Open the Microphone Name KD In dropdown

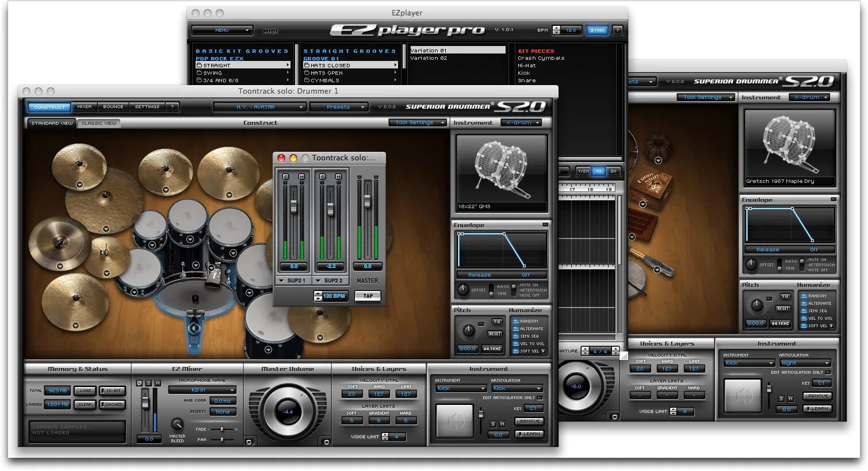pyautogui.click(x=202, y=390)
